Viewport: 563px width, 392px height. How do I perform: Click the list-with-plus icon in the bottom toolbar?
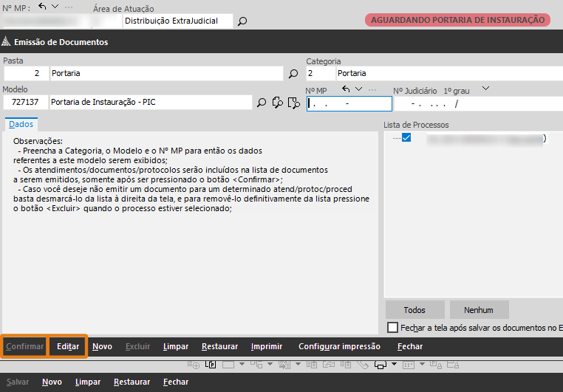[x=194, y=365]
